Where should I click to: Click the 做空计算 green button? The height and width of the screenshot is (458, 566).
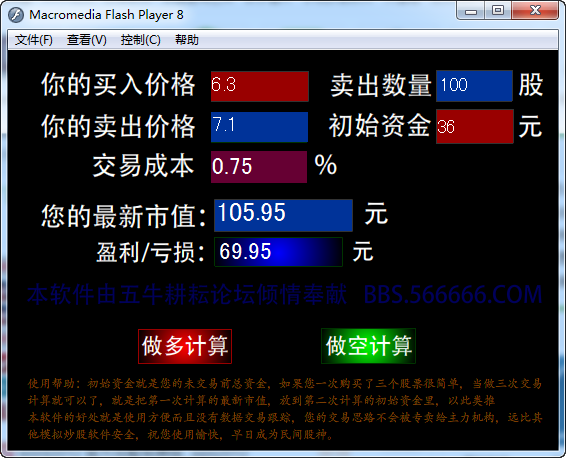pyautogui.click(x=369, y=346)
